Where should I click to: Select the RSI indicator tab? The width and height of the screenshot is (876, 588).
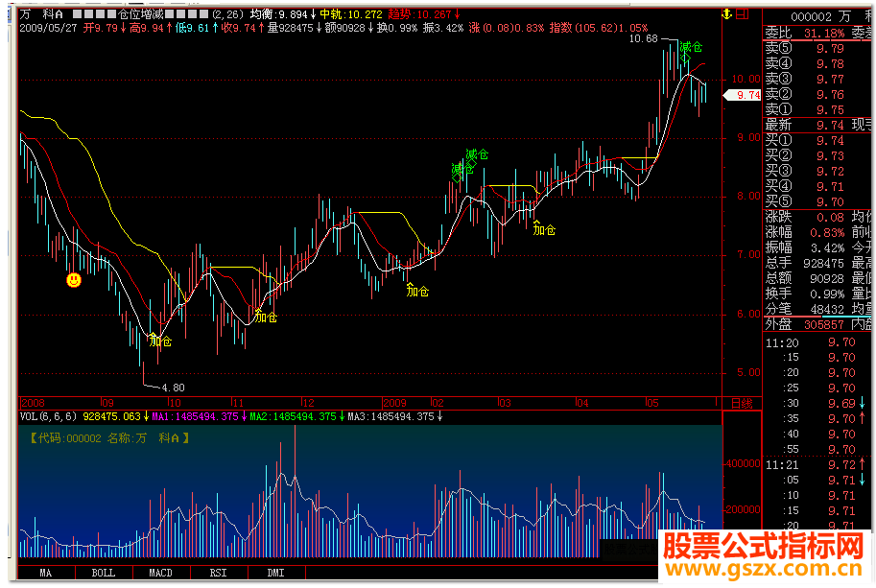(x=219, y=573)
